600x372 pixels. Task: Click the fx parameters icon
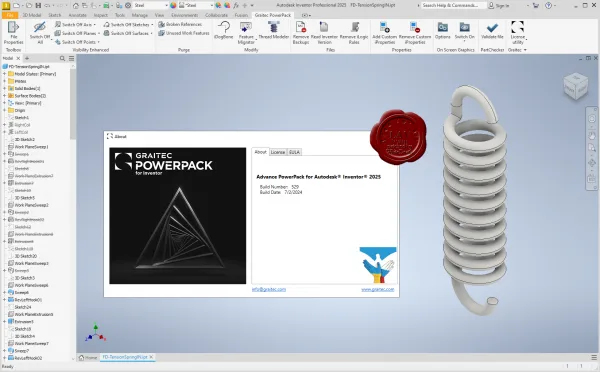(x=236, y=5)
